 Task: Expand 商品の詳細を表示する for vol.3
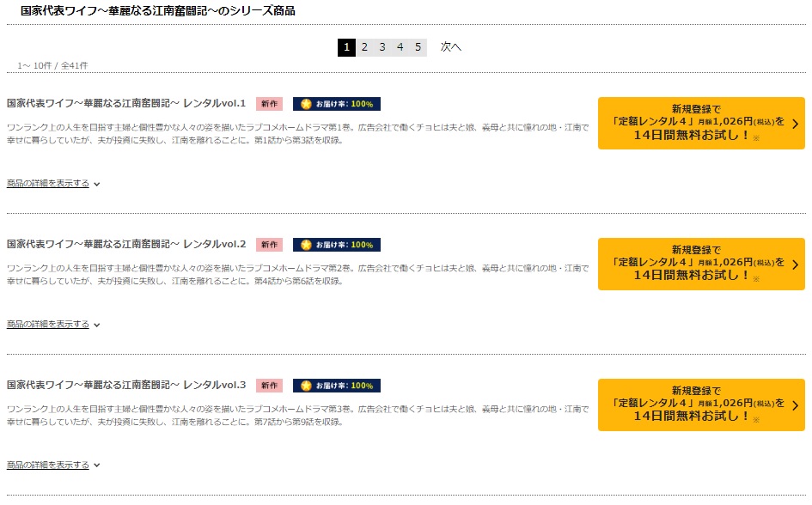coord(52,465)
